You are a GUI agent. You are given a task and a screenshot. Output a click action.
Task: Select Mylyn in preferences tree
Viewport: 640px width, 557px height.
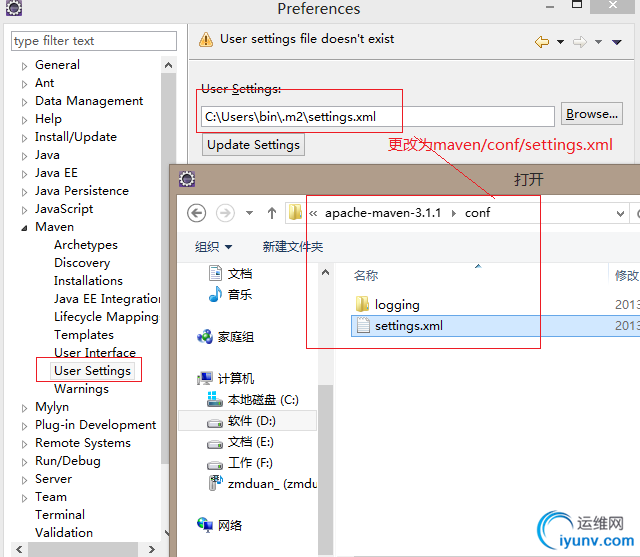pos(52,407)
